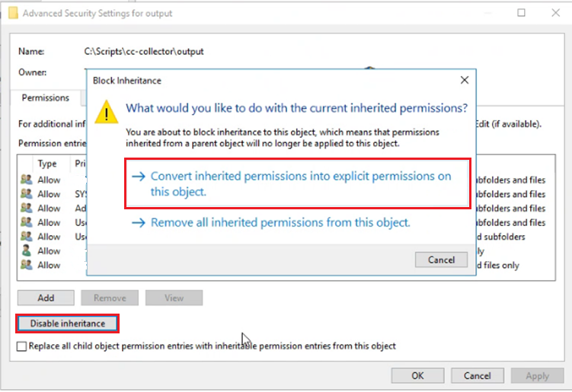Click the Type column header in the permission list
The height and width of the screenshot is (392, 572).
47,164
